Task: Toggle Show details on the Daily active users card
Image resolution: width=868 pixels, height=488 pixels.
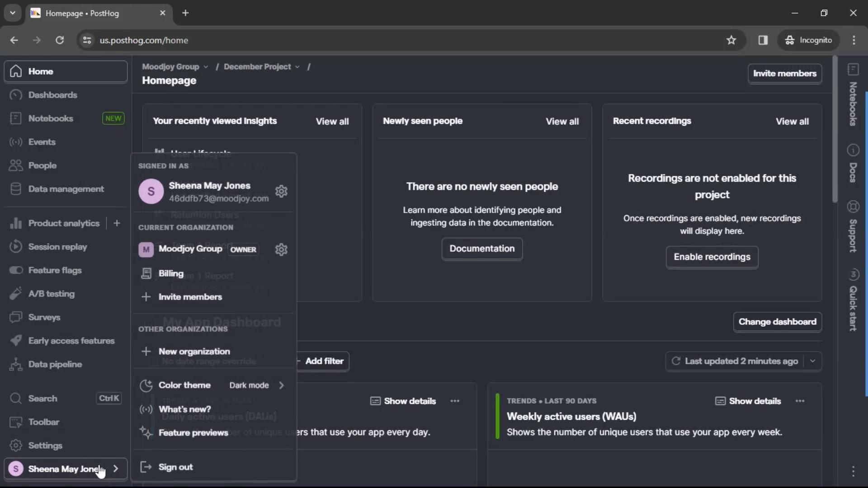Action: 403,401
